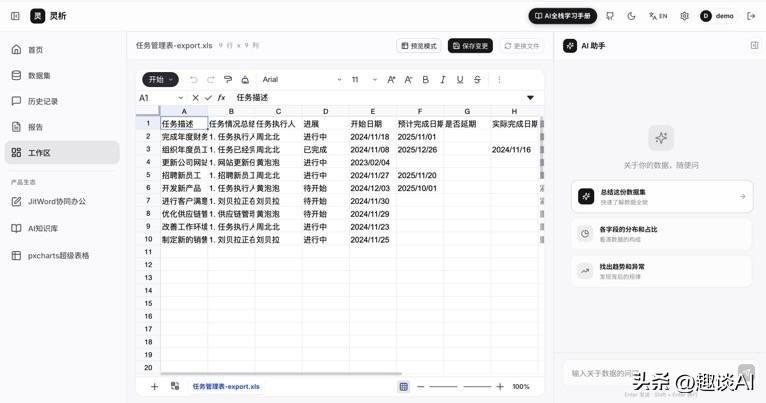Click the 更换文件 button
Viewport: 766px width, 403px height.
pyautogui.click(x=522, y=46)
